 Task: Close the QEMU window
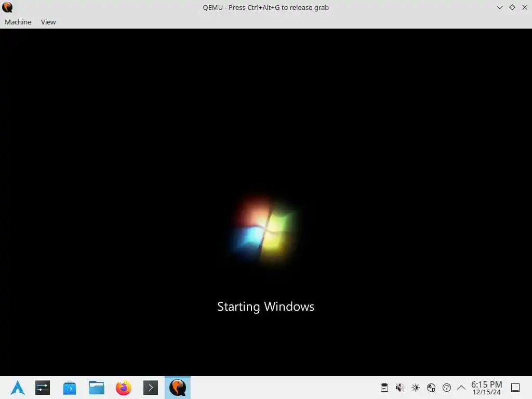pos(525,7)
